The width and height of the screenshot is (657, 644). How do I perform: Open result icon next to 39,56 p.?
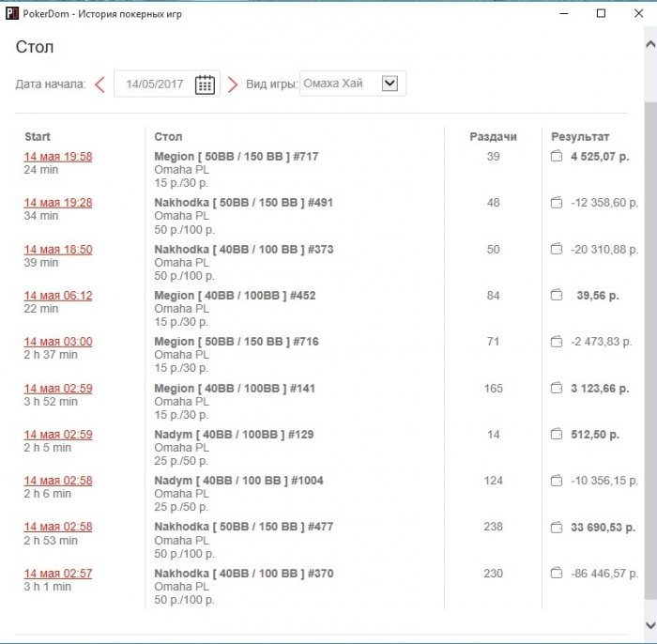pyautogui.click(x=556, y=296)
